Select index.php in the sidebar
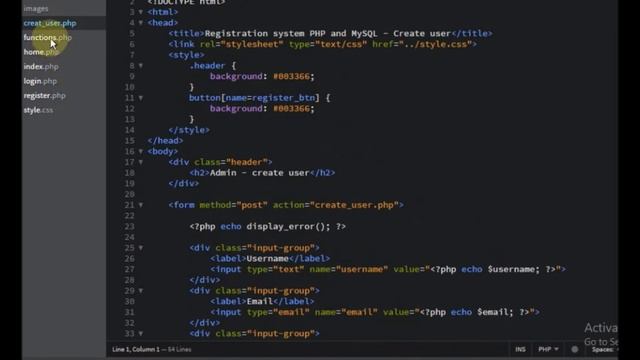 click(41, 67)
